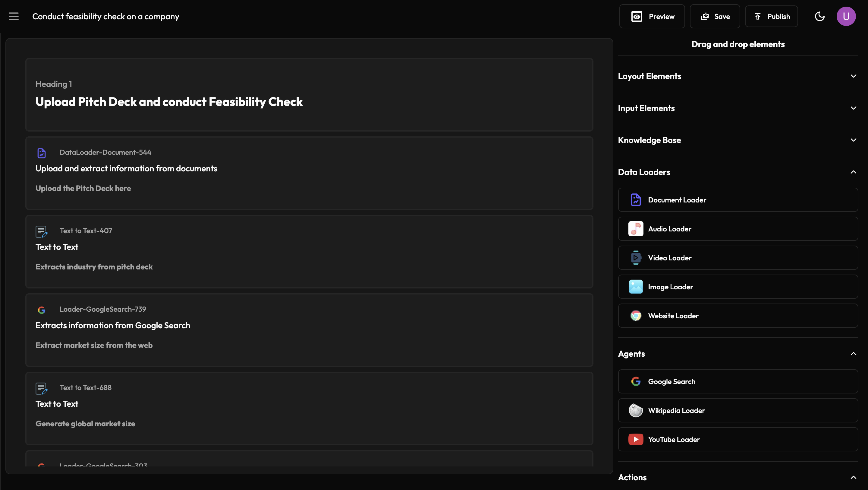
Task: Click the YouTube Loader red icon
Action: tap(636, 440)
